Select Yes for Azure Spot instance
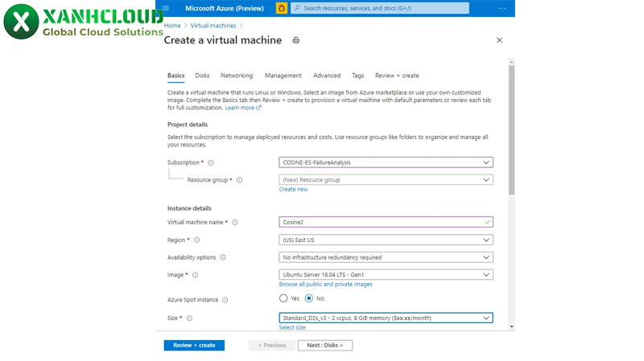Screen dimensions: 644x361 pos(283,298)
